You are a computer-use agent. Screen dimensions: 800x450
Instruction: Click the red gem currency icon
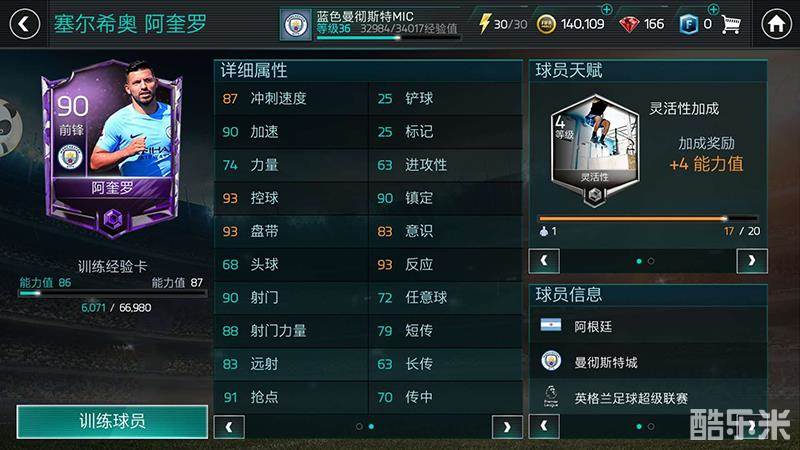tap(629, 24)
